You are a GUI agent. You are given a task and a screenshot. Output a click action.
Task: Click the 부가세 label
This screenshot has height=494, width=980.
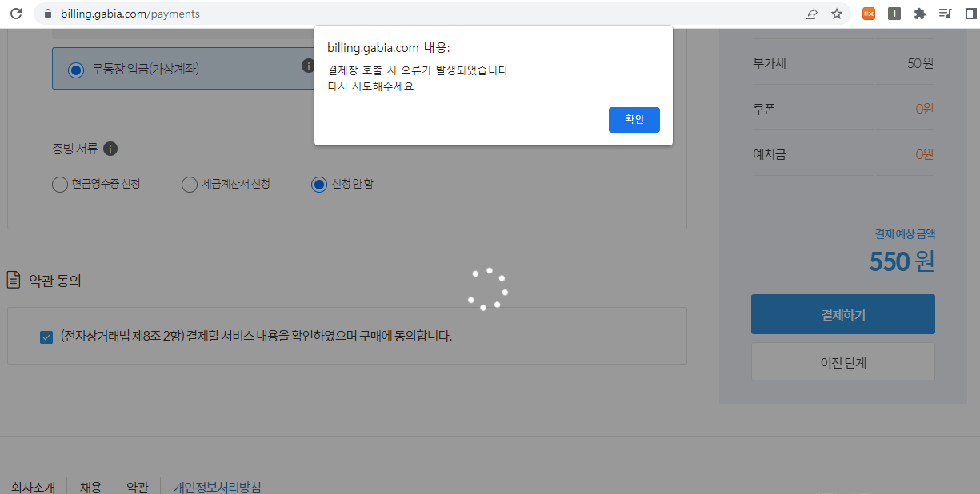coord(770,63)
